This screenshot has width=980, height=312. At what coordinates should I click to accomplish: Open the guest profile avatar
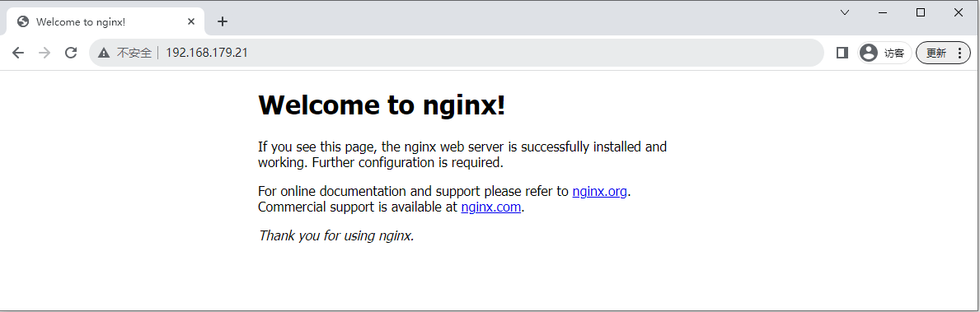pyautogui.click(x=868, y=53)
